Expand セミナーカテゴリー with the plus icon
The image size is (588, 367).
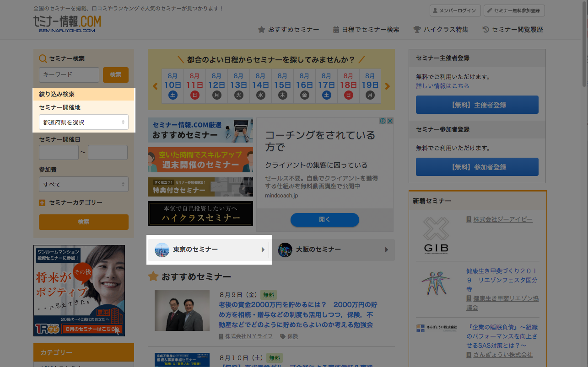coord(42,203)
